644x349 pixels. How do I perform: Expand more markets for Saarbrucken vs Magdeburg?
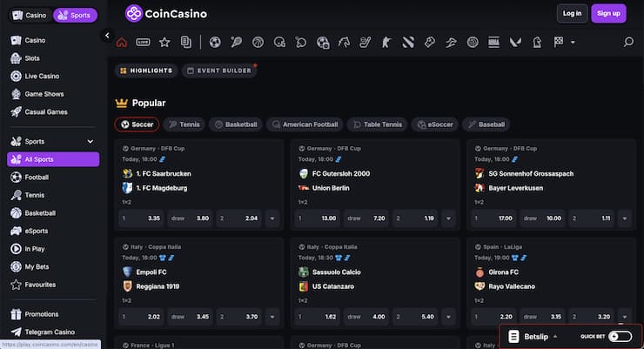272,218
